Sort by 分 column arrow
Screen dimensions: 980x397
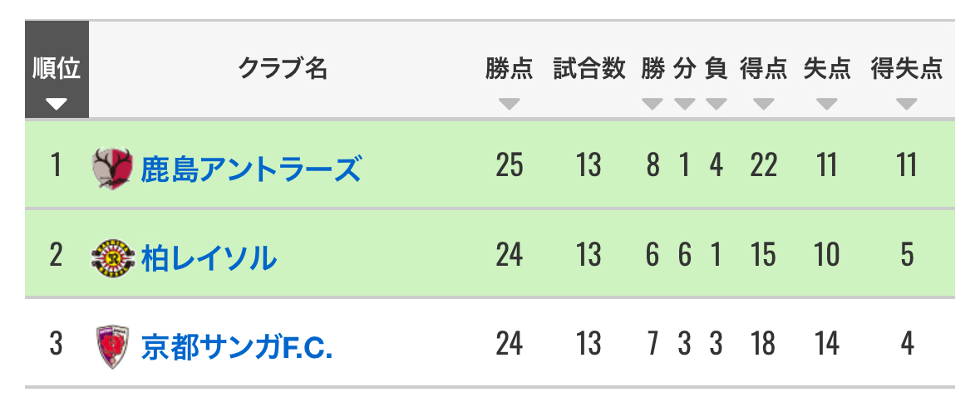coord(684,104)
